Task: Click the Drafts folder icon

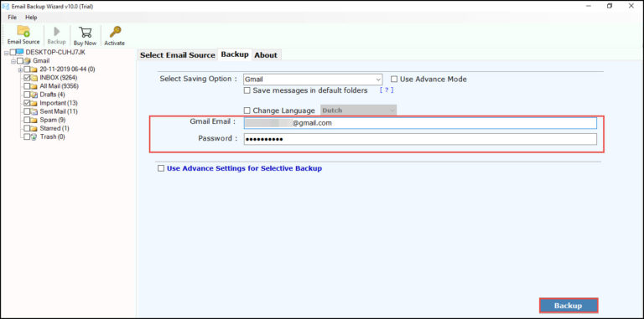Action: (34, 95)
